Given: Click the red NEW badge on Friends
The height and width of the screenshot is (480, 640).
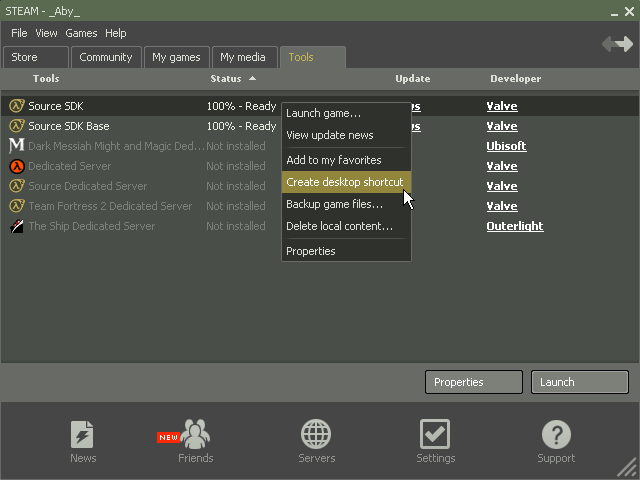Looking at the screenshot, I should pos(169,438).
